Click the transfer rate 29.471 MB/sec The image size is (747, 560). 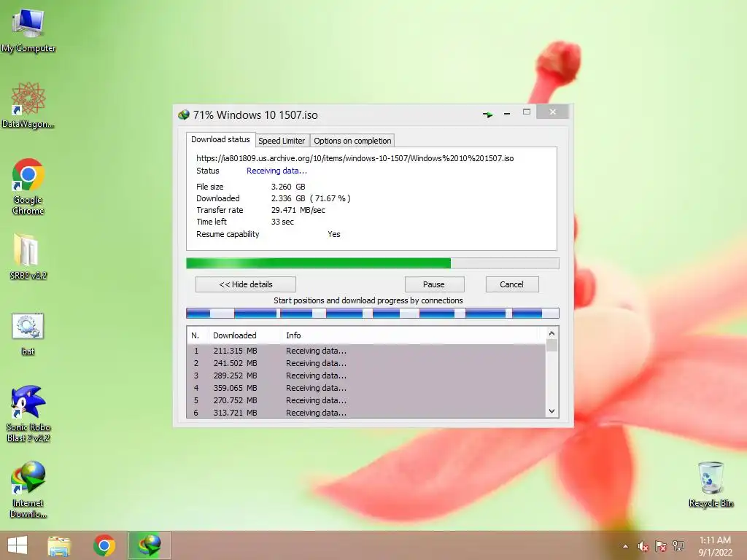[x=298, y=210]
